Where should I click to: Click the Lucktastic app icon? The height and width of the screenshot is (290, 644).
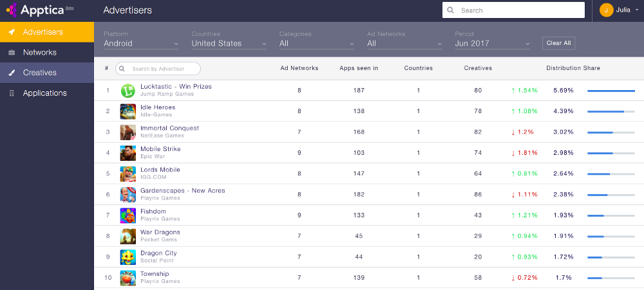point(128,91)
